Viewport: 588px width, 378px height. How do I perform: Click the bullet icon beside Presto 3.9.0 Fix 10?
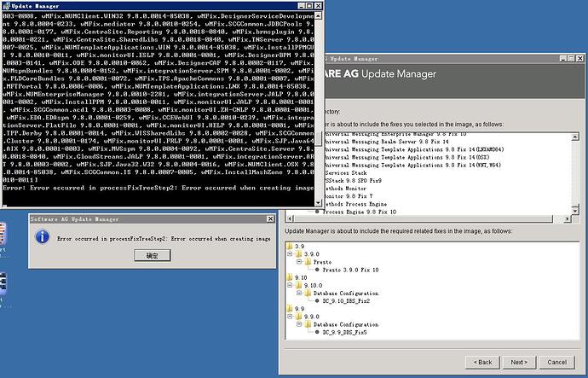point(317,270)
